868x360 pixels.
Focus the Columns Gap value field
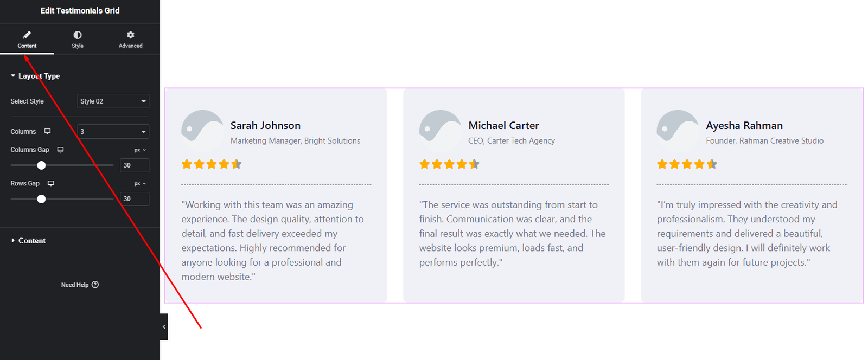(x=134, y=165)
